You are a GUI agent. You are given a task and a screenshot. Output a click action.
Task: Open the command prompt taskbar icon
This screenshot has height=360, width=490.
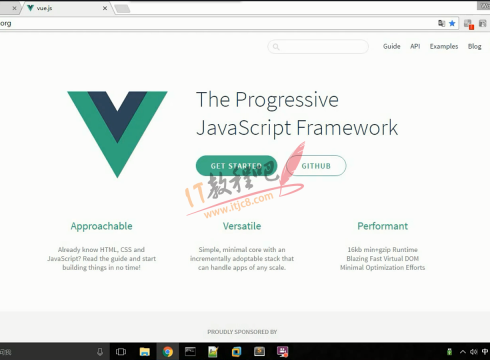pos(190,351)
